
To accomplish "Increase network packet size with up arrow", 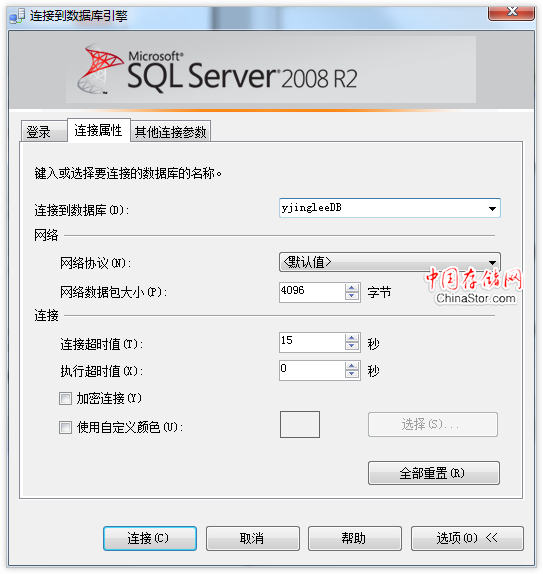I will tap(352, 288).
